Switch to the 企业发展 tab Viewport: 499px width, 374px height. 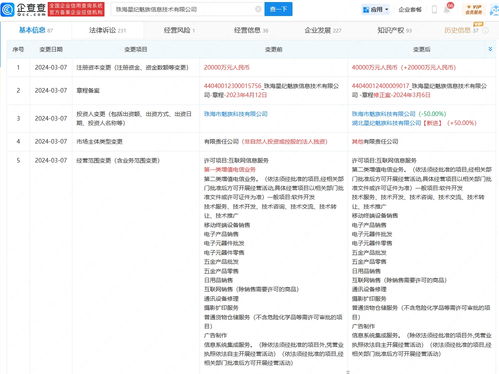point(323,30)
